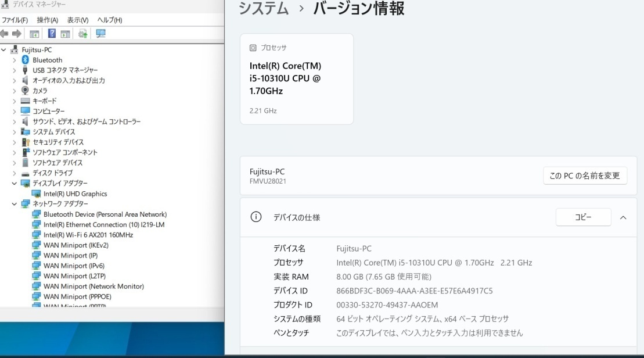Click the Back arrow toolbar icon
Screen dimensions: 644x358
coord(5,34)
